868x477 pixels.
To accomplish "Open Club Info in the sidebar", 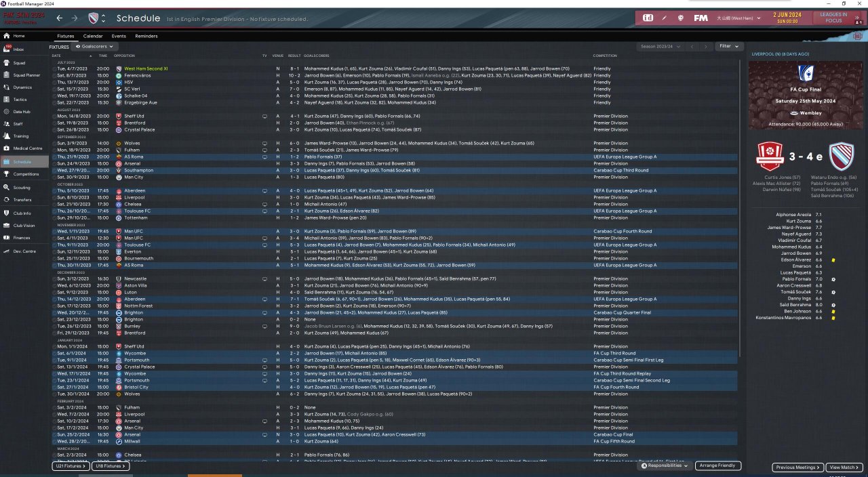I will (24, 213).
